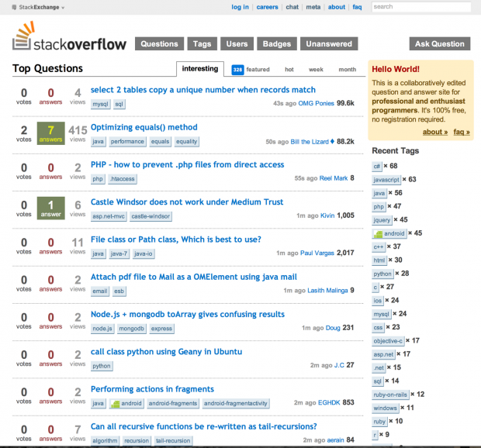The width and height of the screenshot is (481, 448).
Task: Open call class python using Geany question
Action: (x=166, y=351)
